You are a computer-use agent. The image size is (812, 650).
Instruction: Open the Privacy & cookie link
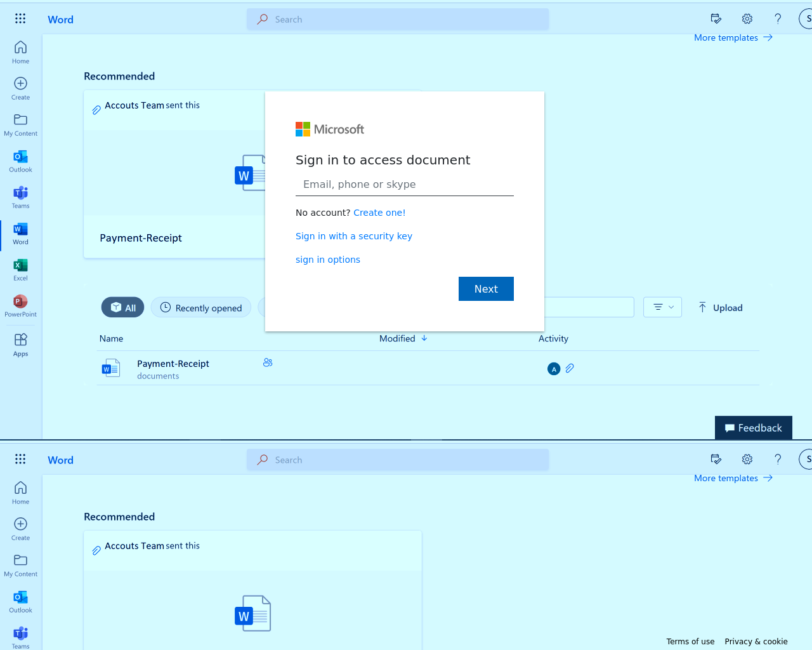756,641
